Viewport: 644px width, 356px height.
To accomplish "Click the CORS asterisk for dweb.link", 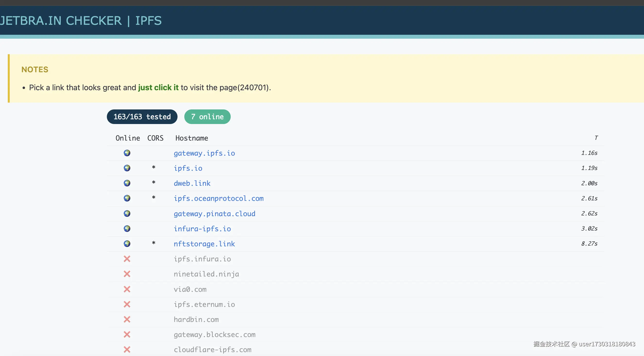I will [x=154, y=183].
